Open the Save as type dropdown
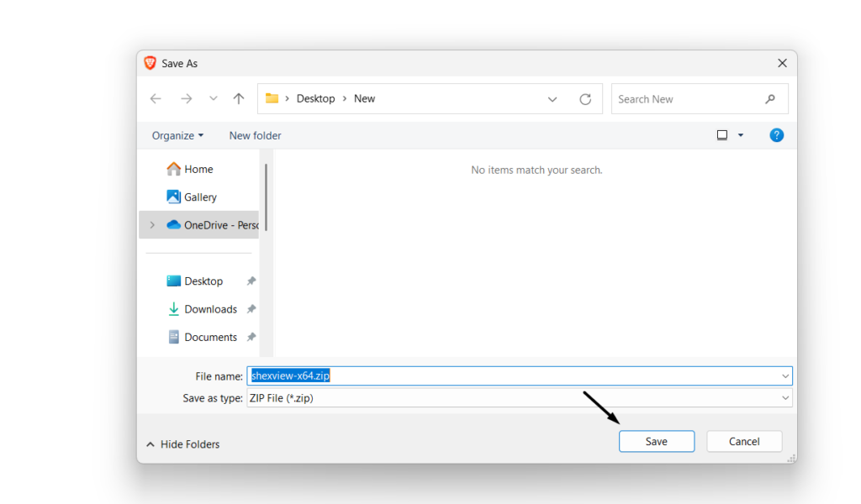The width and height of the screenshot is (861, 504). (x=785, y=398)
